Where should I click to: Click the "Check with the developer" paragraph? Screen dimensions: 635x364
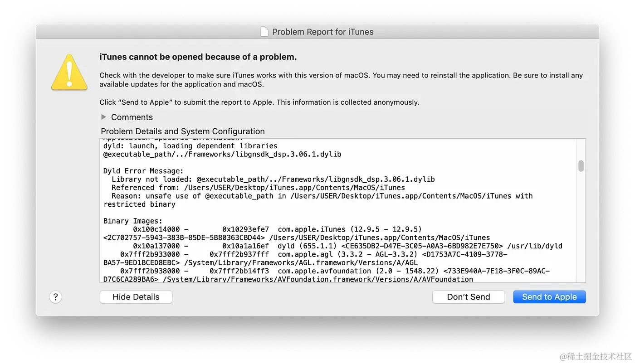click(341, 80)
